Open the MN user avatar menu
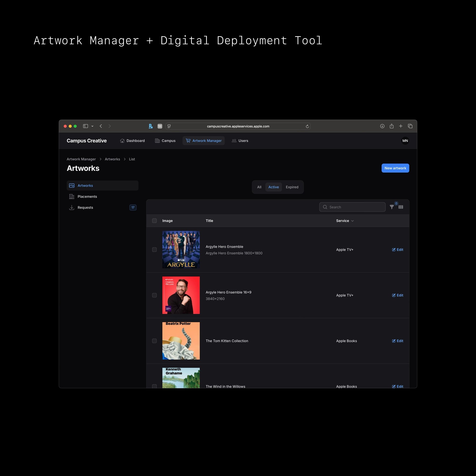Screen dimensions: 476x476 (405, 141)
